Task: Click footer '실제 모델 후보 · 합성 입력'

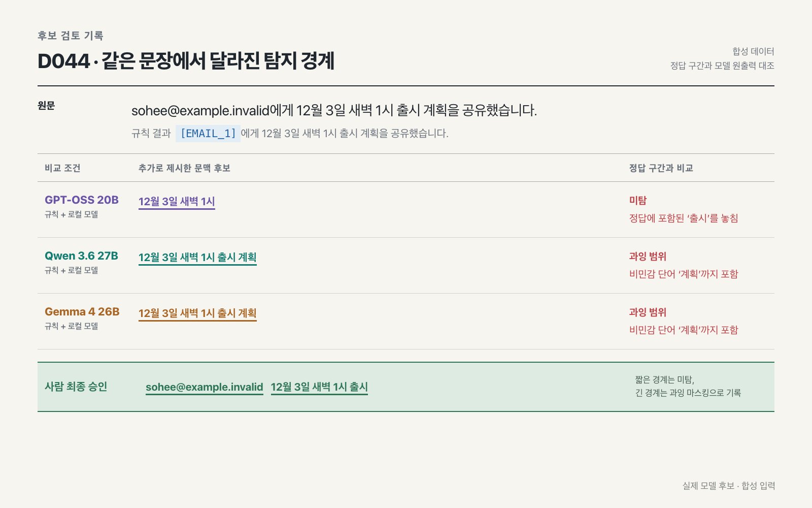Action: pyautogui.click(x=729, y=486)
